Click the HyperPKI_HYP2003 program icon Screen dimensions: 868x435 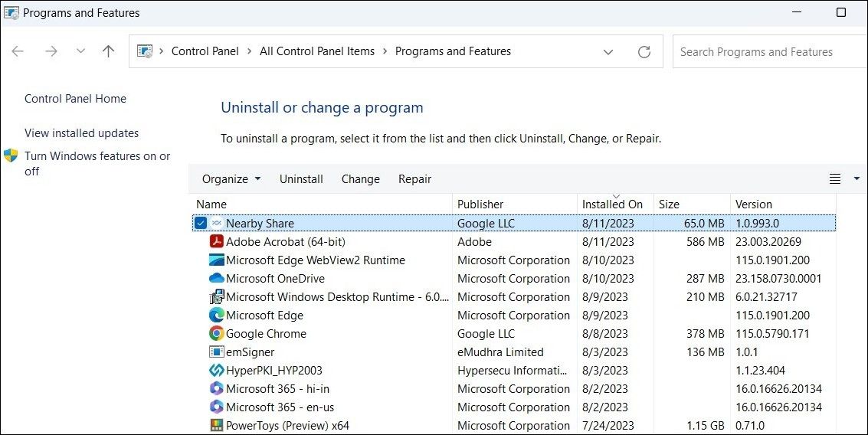(217, 371)
